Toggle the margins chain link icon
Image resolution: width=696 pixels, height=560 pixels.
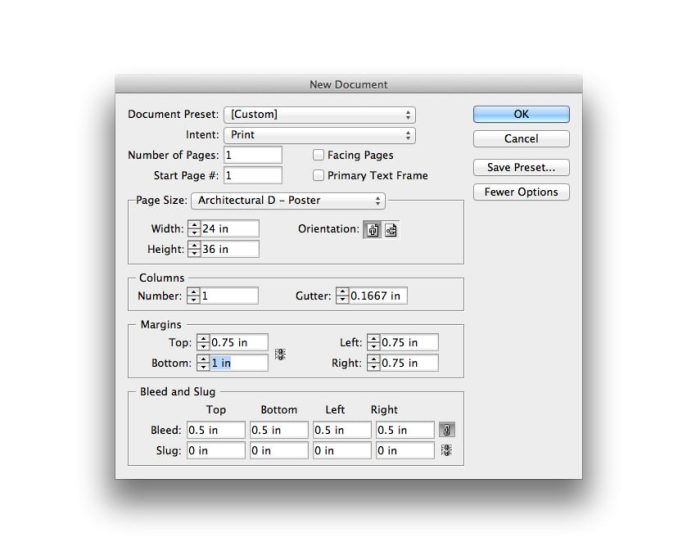pyautogui.click(x=280, y=354)
